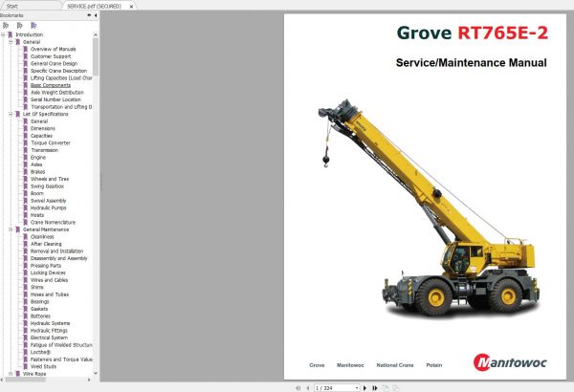Screen dimensions: 574x392
Task: Collapse the Introduction bookmark node
Action: coord(3,34)
